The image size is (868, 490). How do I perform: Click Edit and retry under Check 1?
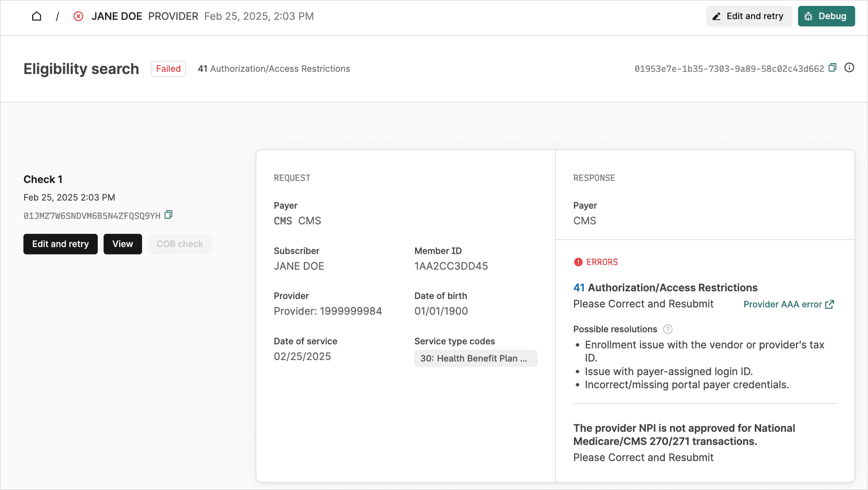(60, 244)
